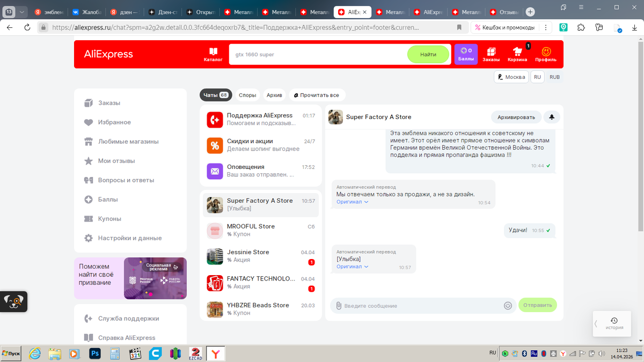Open EZCAD from the taskbar
Screen dimensions: 644x362
(196, 353)
